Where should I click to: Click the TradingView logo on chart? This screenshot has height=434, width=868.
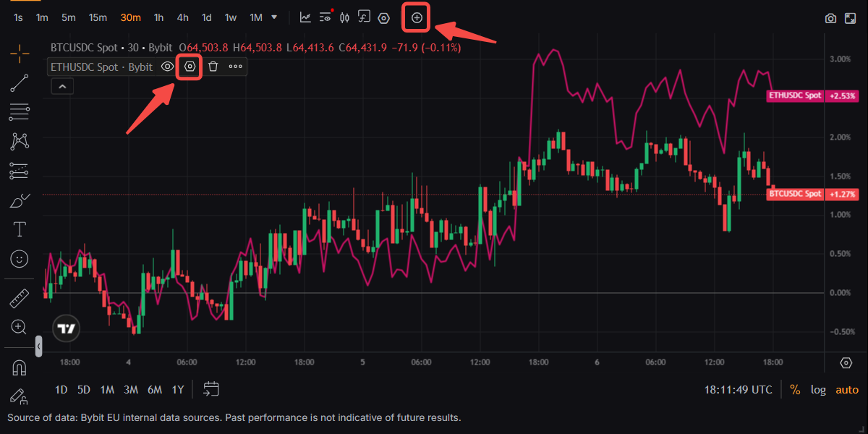[67, 329]
